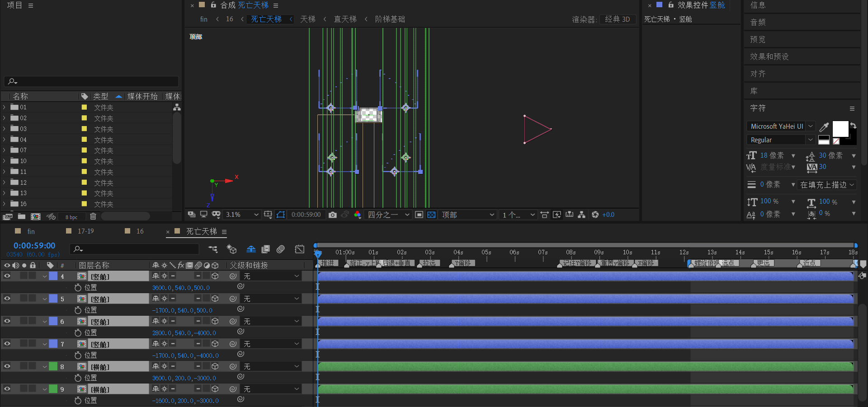Image resolution: width=868 pixels, height=407 pixels.
Task: Click the 8 bpc color depth button
Action: 71,217
